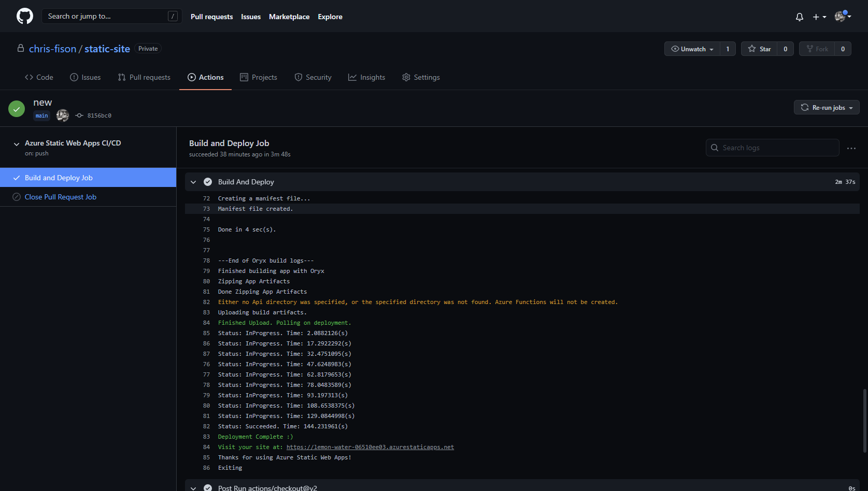Open the committer avatar thumbnail

63,115
